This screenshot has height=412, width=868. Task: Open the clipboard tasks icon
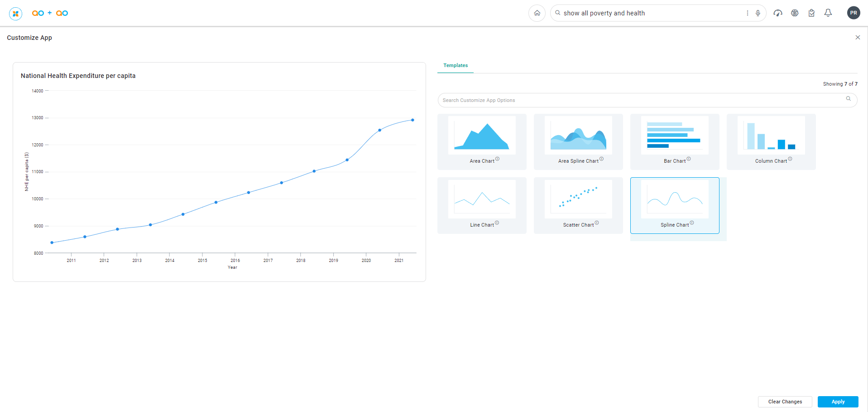click(811, 13)
